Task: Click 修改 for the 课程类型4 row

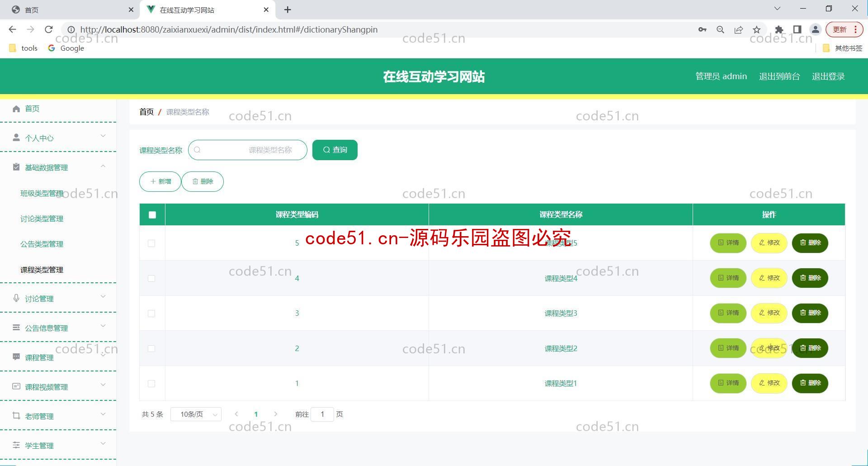Action: pos(769,278)
